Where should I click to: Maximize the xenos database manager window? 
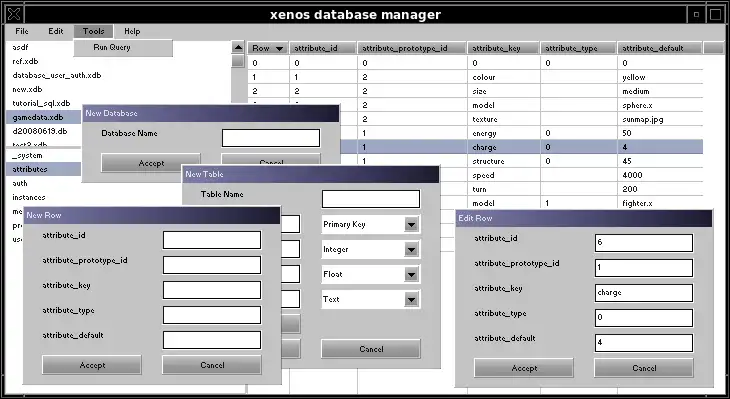pos(716,14)
